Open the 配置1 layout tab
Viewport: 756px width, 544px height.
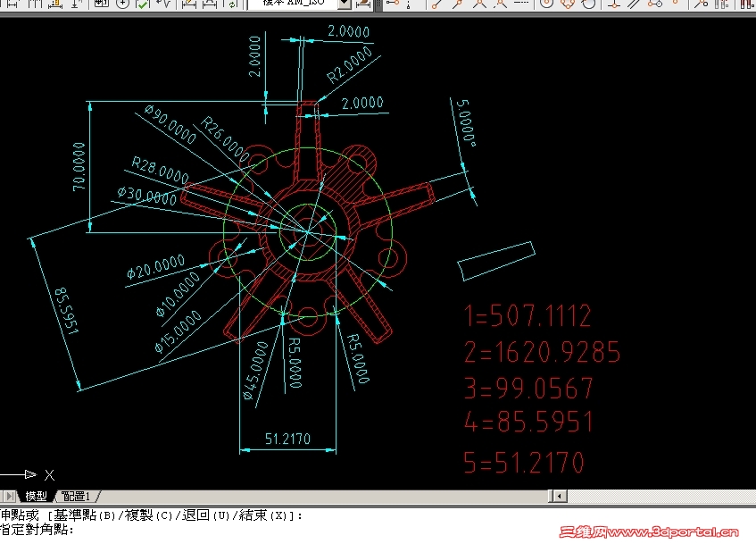(x=76, y=496)
